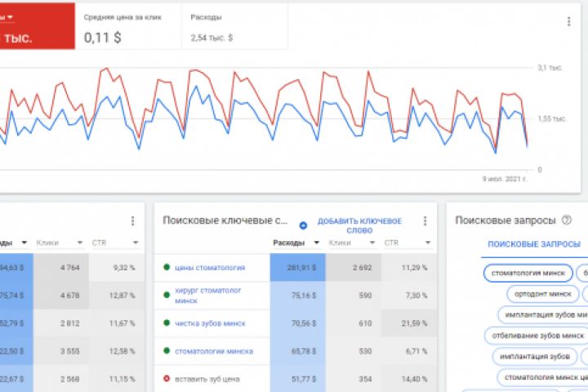Click search term chip стоматология минск це...
This screenshot has width=588, height=392.
pos(542,377)
